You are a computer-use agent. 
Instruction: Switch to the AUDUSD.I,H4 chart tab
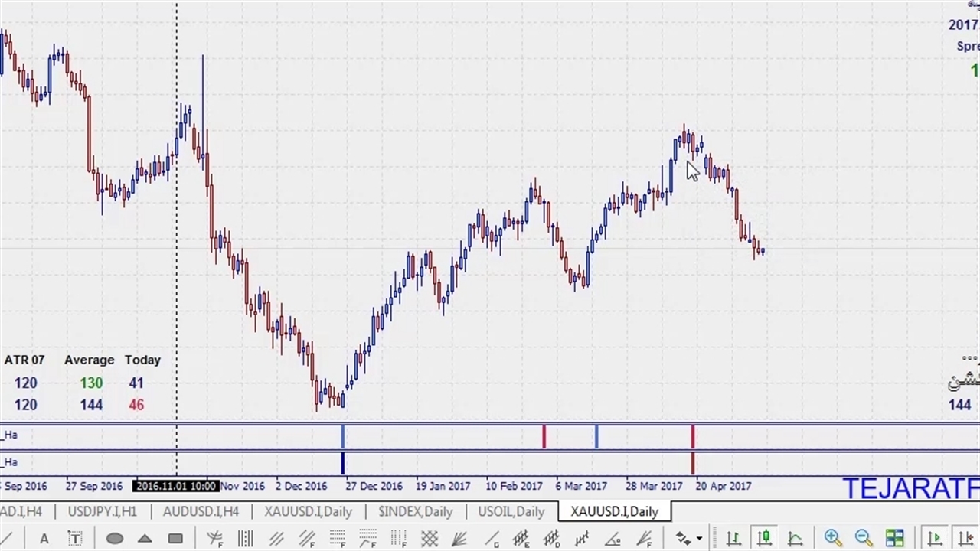pyautogui.click(x=201, y=511)
